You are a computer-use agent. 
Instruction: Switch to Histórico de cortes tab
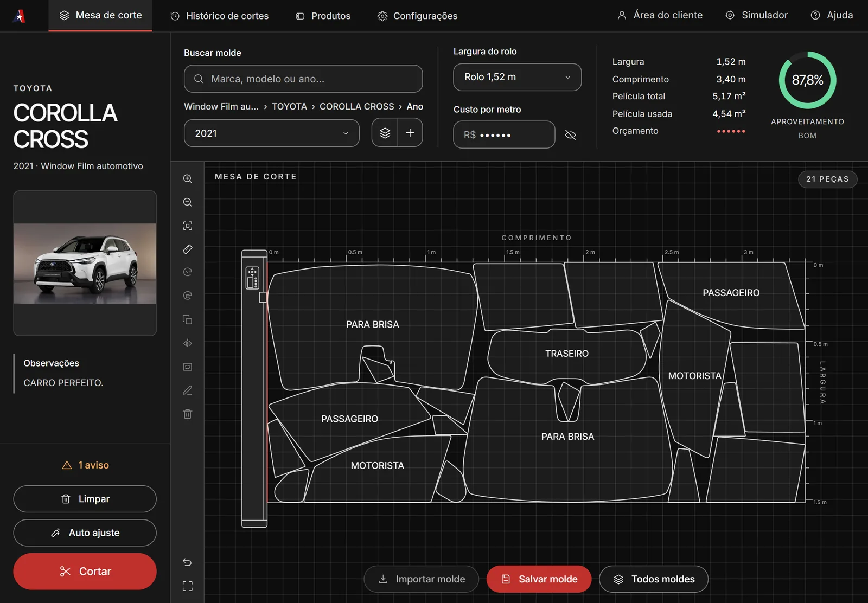219,16
